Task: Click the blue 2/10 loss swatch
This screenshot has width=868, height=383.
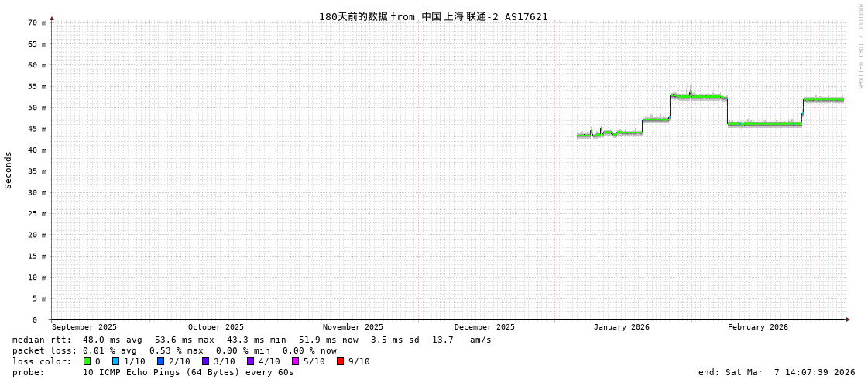Action: pos(160,361)
